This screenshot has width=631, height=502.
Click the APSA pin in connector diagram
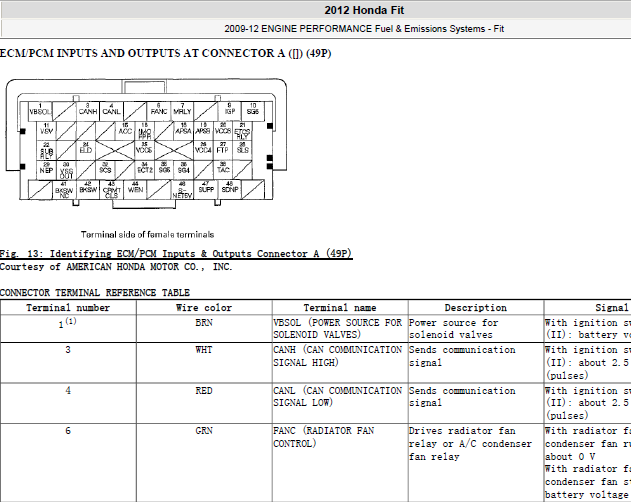click(x=184, y=131)
